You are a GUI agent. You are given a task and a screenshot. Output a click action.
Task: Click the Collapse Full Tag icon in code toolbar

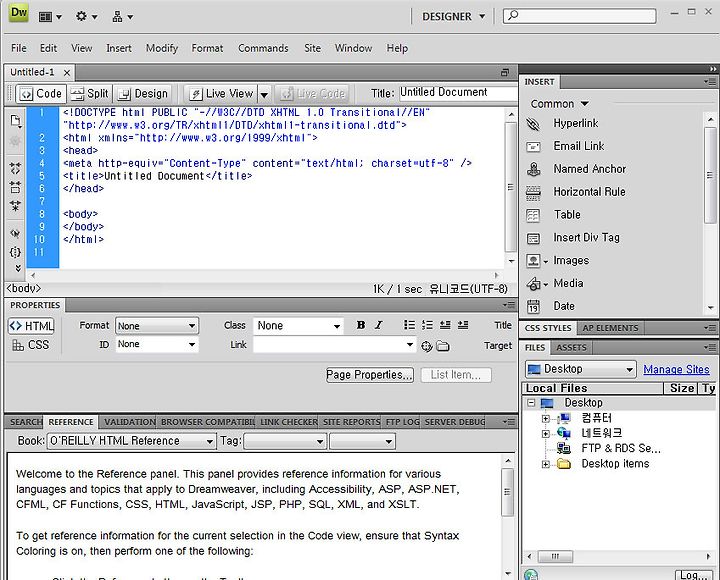[x=15, y=168]
